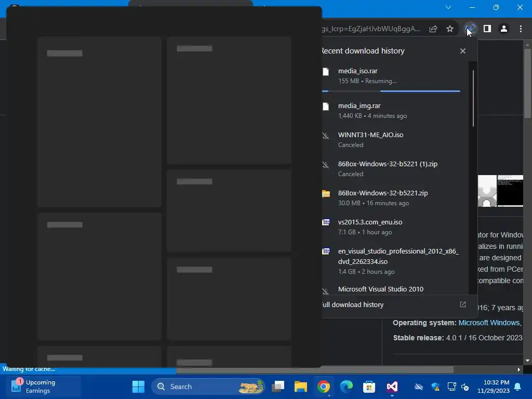This screenshot has height=399, width=532.
Task: Open the Windows Start menu
Action: click(138, 387)
